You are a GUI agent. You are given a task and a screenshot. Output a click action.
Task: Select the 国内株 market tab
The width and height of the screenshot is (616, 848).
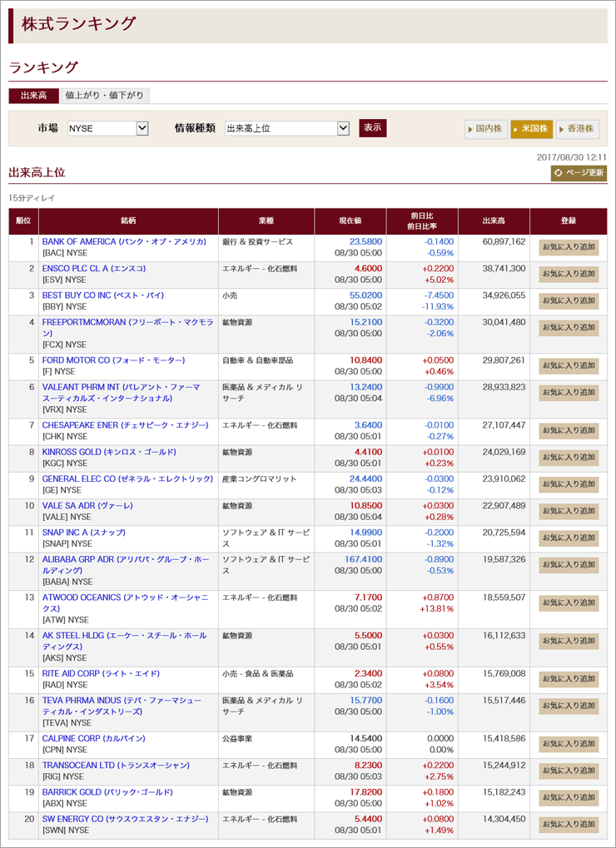click(x=486, y=129)
